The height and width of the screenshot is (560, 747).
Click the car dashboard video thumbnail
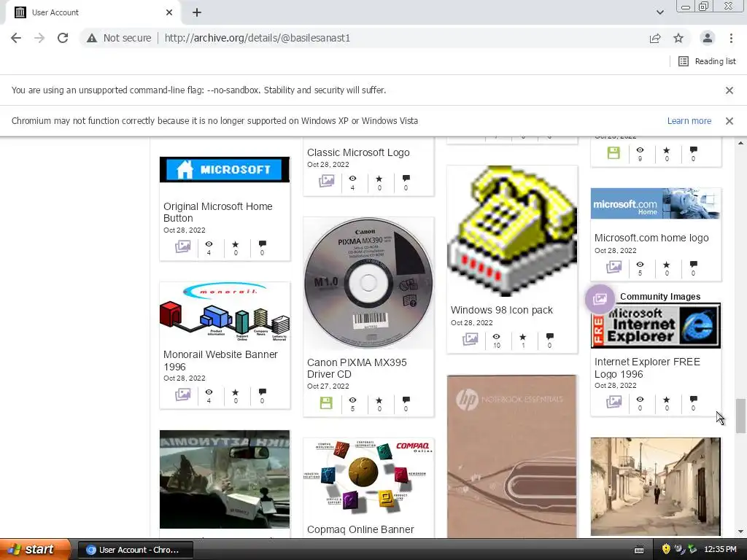coord(225,480)
